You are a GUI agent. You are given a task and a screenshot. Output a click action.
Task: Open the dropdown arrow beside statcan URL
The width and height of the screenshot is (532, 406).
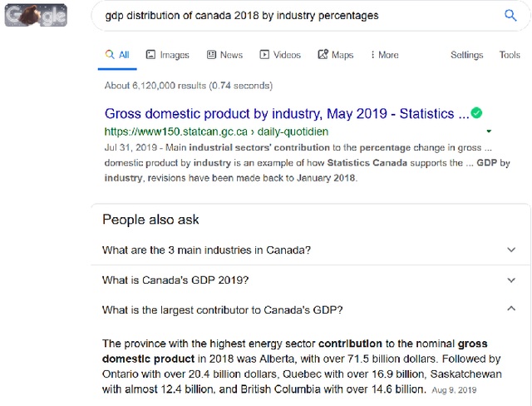click(x=489, y=131)
